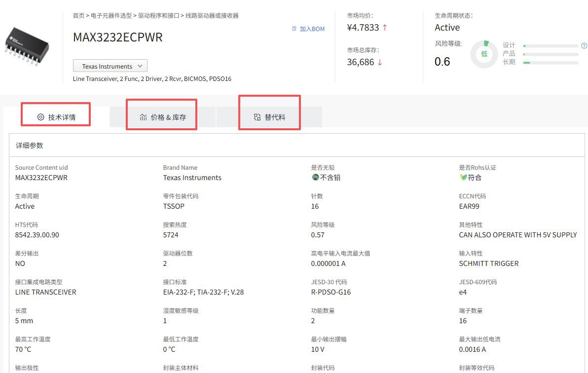The image size is (588, 373).
Task: Click the risk level help question icon
Action: pos(584,46)
